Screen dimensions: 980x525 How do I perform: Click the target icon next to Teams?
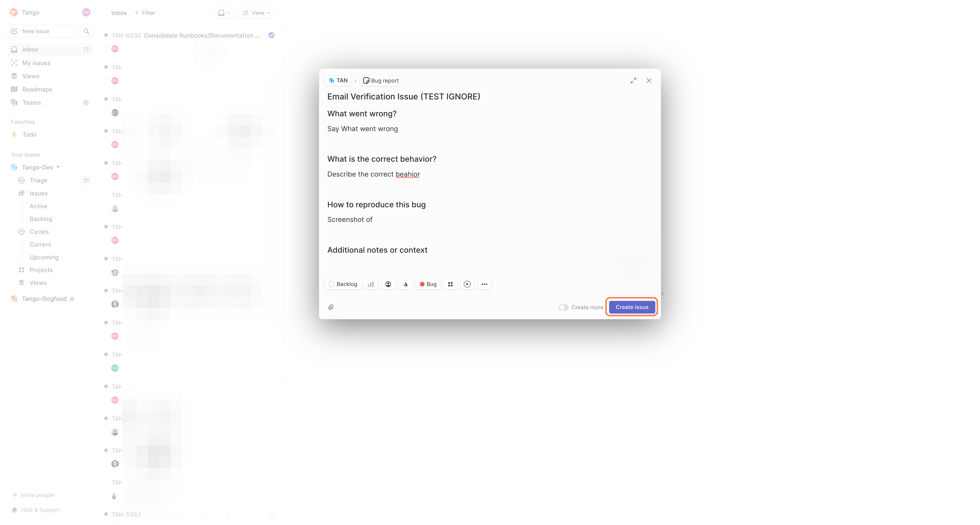[x=86, y=103]
